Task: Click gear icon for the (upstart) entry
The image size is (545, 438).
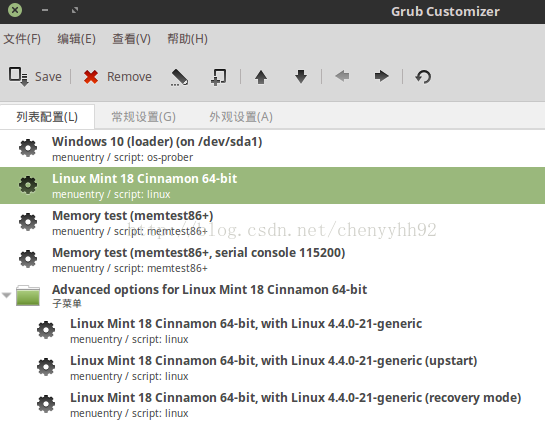Action: pyautogui.click(x=46, y=367)
